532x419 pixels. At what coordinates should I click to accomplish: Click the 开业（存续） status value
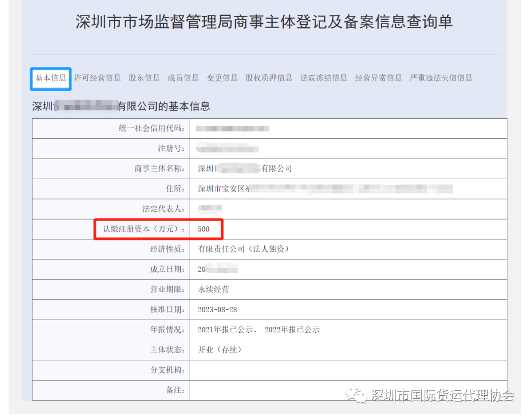click(219, 350)
